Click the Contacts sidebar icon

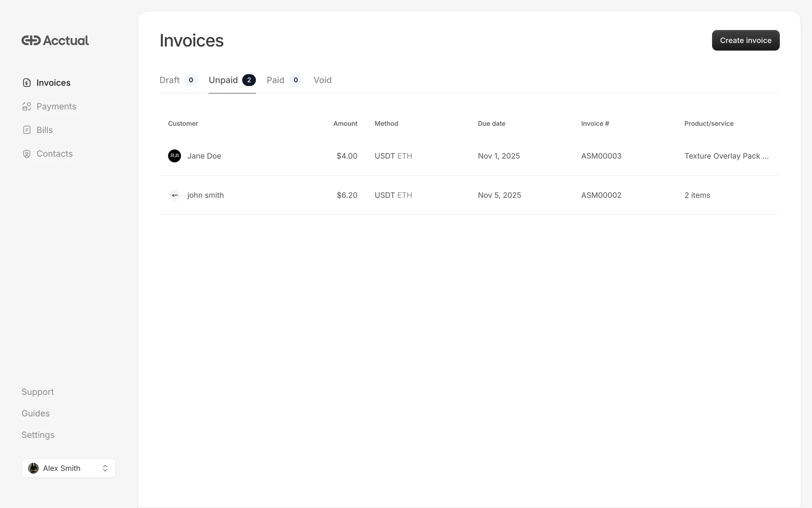[27, 154]
